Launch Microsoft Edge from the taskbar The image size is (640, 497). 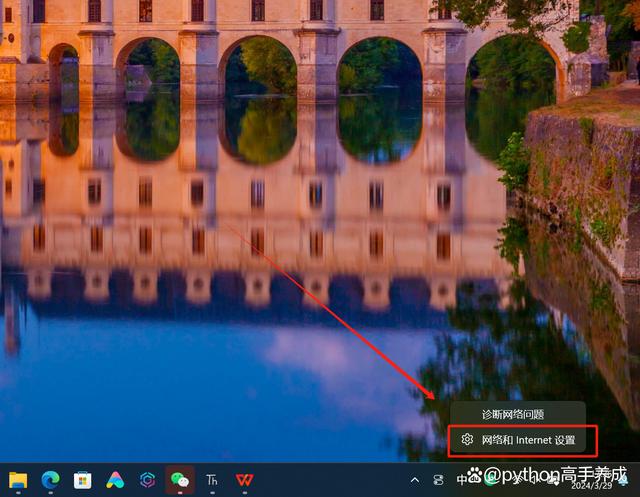[x=50, y=480]
